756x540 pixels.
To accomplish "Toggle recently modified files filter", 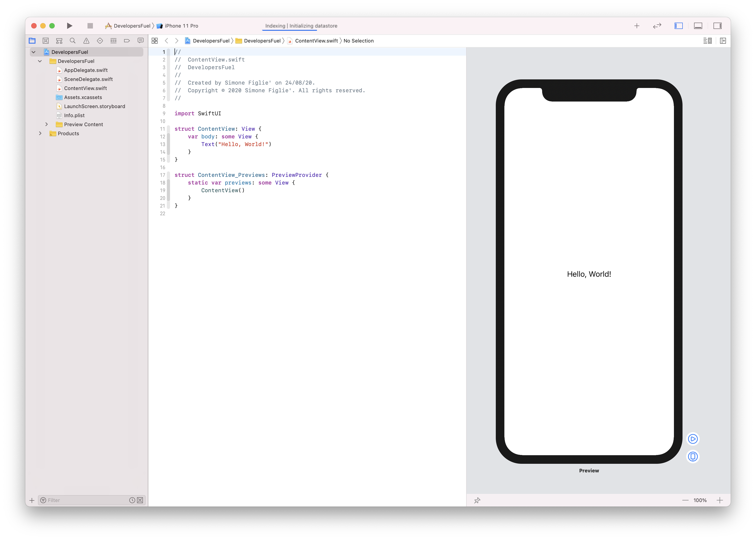I will [x=132, y=500].
